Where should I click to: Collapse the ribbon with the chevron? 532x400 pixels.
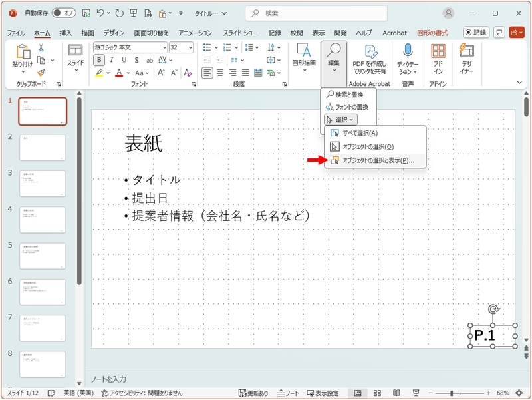pos(519,82)
